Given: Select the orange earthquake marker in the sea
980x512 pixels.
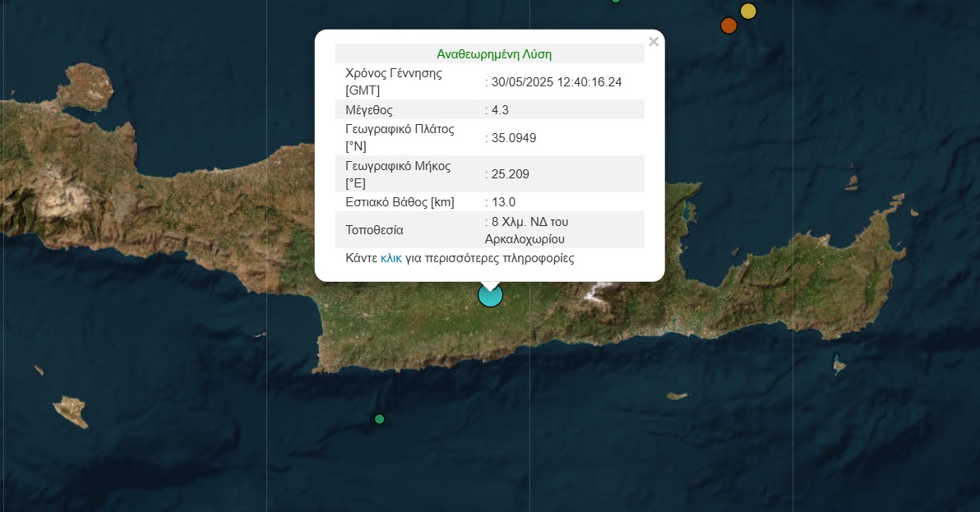Looking at the screenshot, I should (x=728, y=25).
